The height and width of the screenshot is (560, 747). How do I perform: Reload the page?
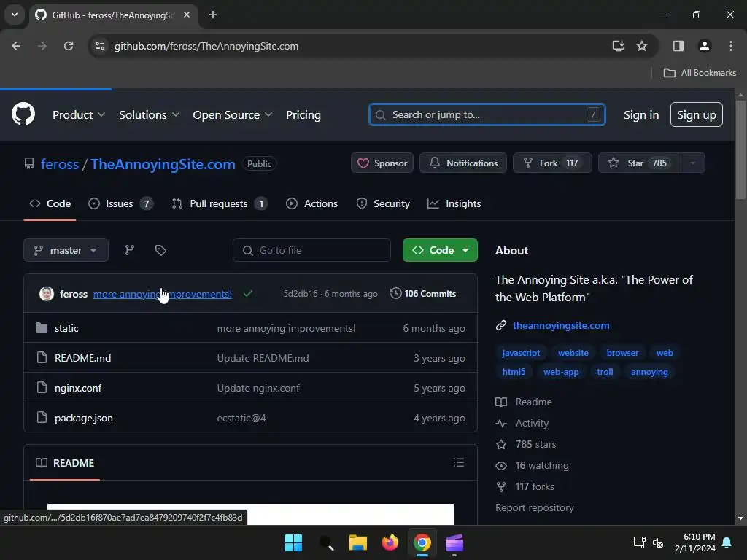pos(69,46)
